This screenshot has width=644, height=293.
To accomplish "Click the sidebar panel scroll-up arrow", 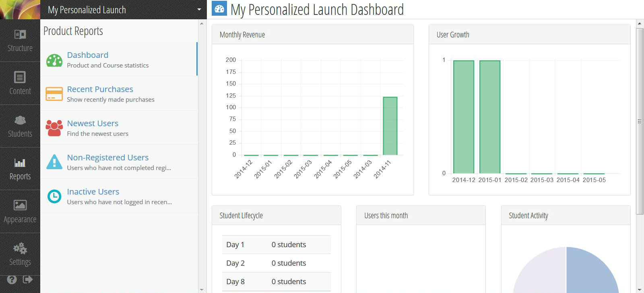I will tap(202, 24).
